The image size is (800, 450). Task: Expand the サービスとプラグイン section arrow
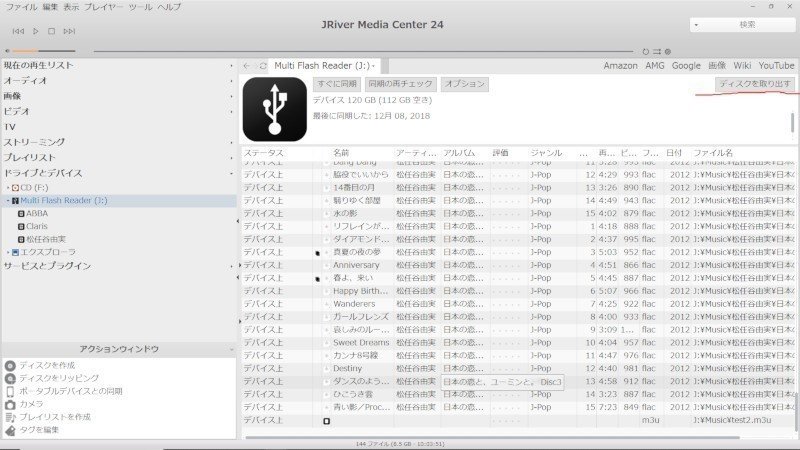pos(231,266)
